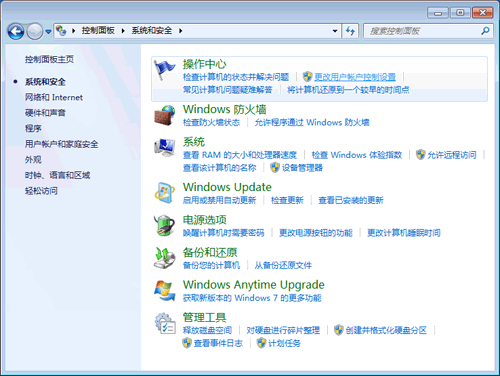Open the 系统 heading link
Screen dimensions: 500x376
[x=194, y=142]
